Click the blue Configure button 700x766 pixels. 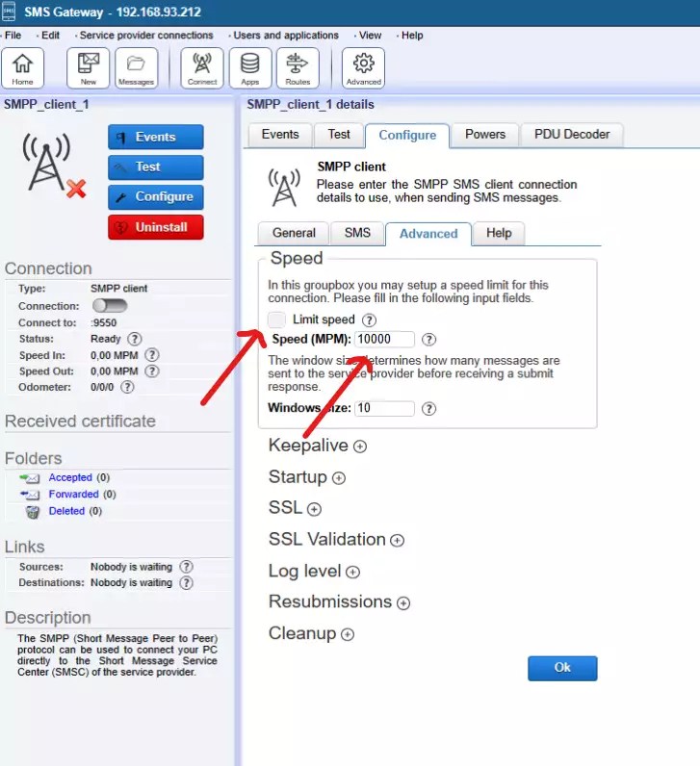click(x=155, y=197)
